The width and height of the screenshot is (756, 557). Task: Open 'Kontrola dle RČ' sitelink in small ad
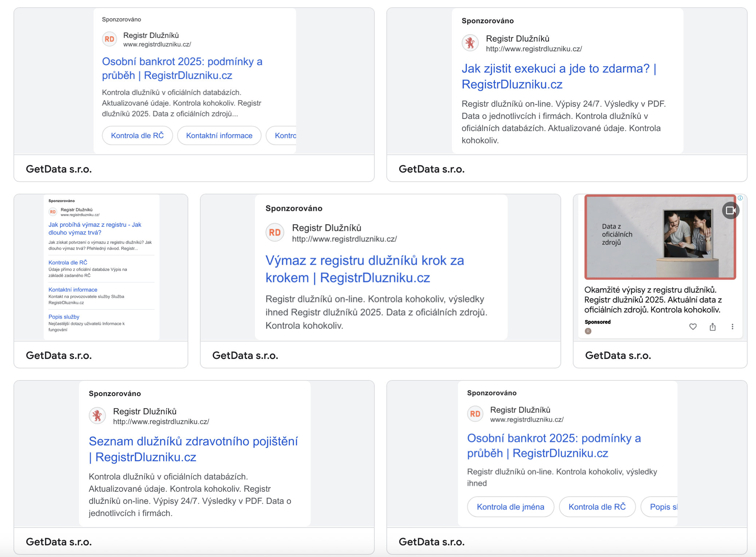pos(68,262)
